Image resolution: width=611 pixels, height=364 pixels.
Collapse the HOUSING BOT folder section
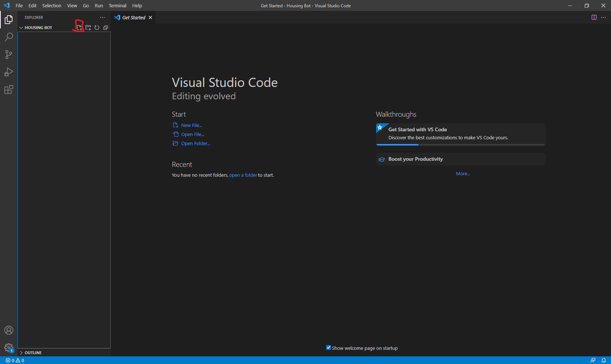click(x=38, y=28)
